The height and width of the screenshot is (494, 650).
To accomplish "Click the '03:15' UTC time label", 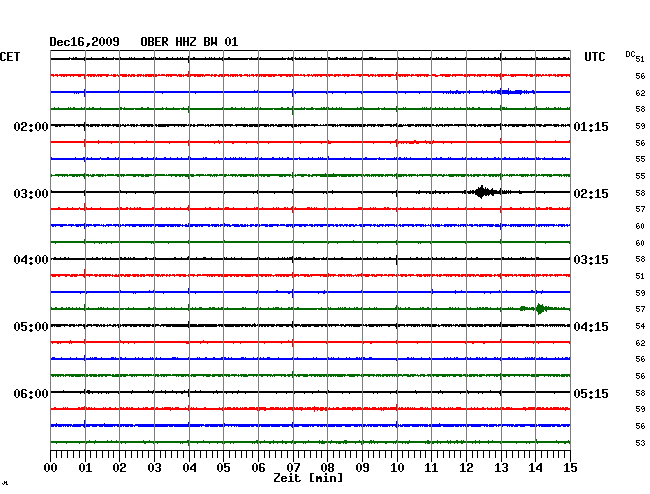I will coord(591,260).
